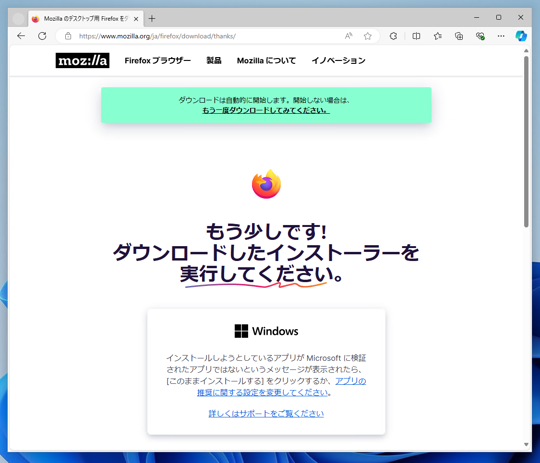Open the Favorites list

(x=437, y=36)
